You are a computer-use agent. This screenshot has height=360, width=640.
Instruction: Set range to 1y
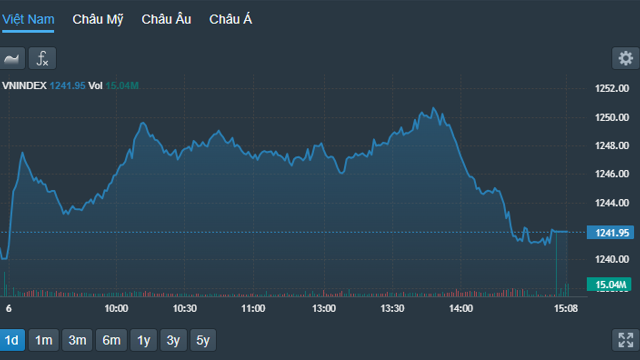click(144, 340)
